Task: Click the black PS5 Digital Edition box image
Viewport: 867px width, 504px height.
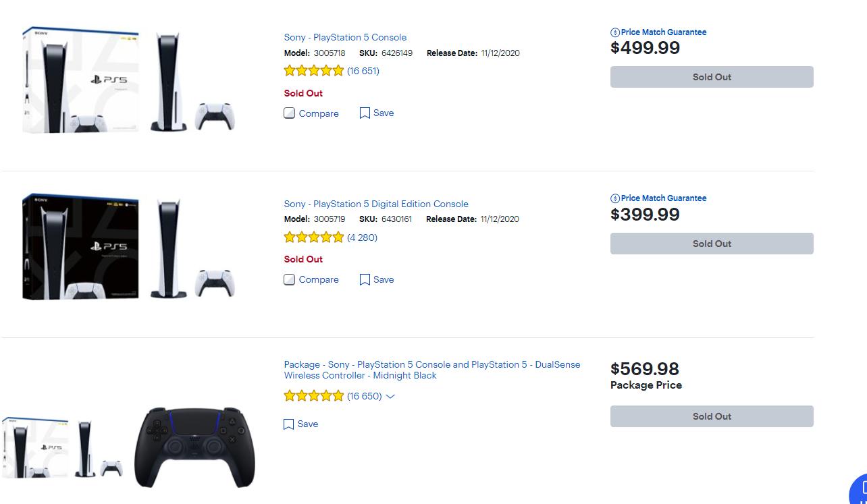Action: (80, 246)
